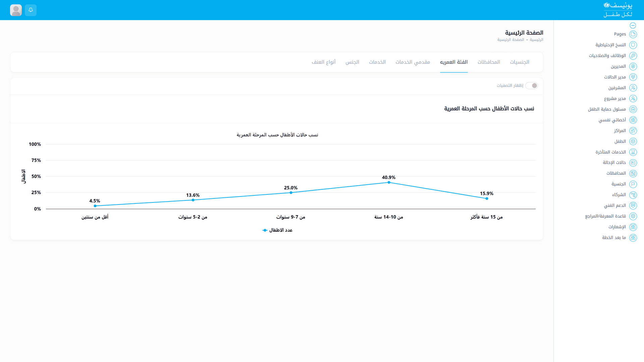Open الإشعارات sidebar link

617,227
